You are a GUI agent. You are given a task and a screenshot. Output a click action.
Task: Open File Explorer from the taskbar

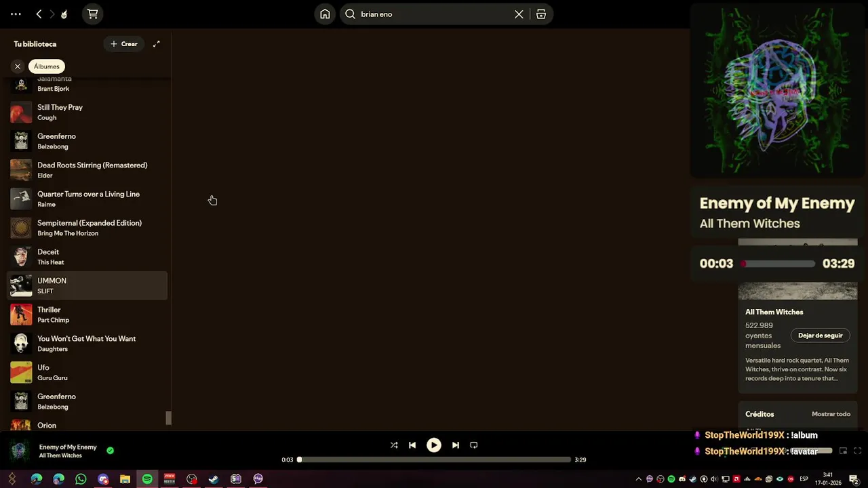tap(125, 479)
